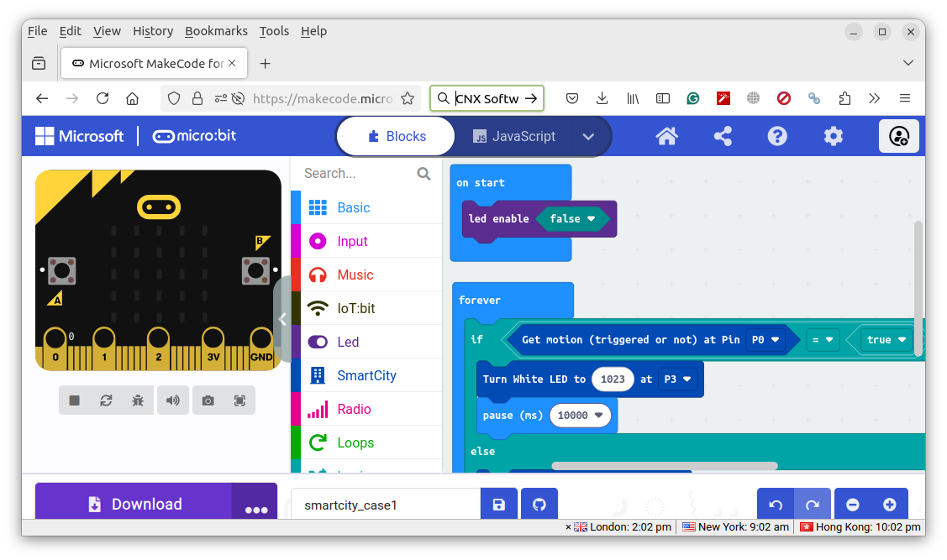947x560 pixels.
Task: Open the IoT:bit blocks category
Action: 366,308
